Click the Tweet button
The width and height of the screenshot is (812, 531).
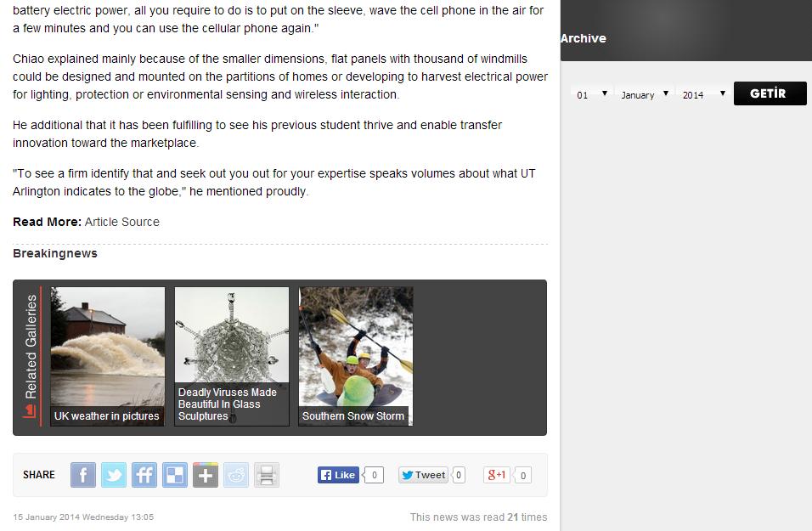coord(423,475)
